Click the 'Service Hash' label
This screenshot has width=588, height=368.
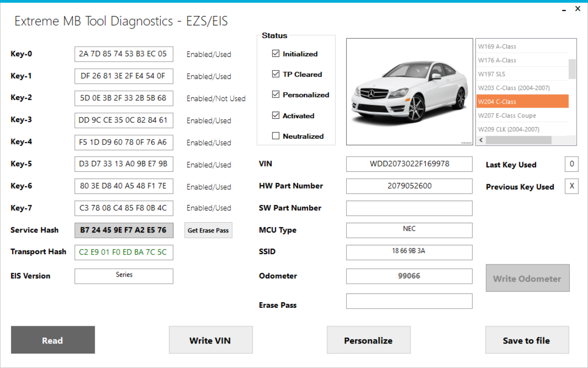coord(34,230)
